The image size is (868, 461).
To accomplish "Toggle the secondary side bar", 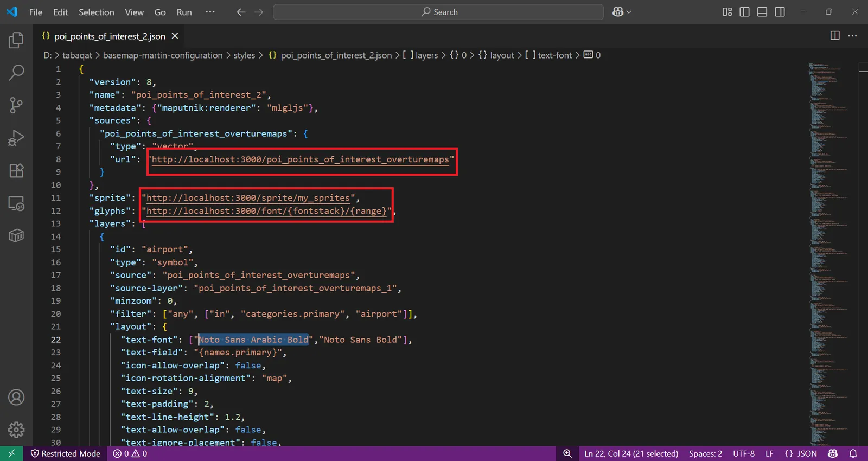I will (x=780, y=12).
